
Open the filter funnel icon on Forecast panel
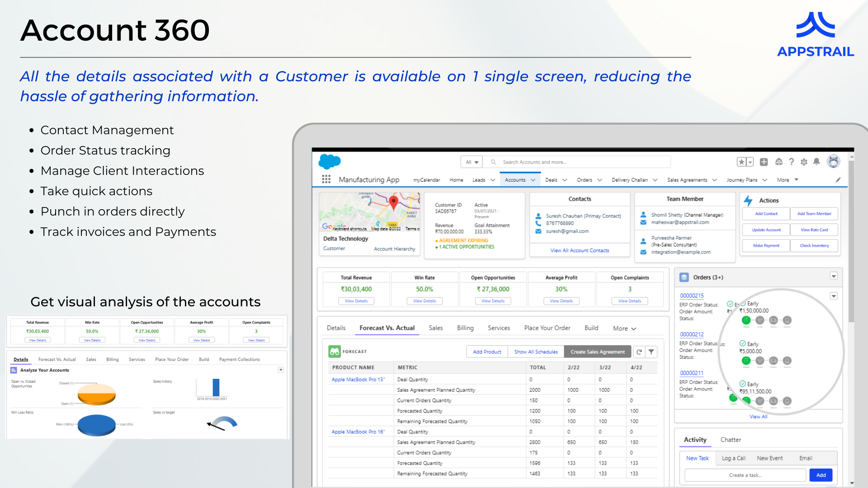point(651,352)
